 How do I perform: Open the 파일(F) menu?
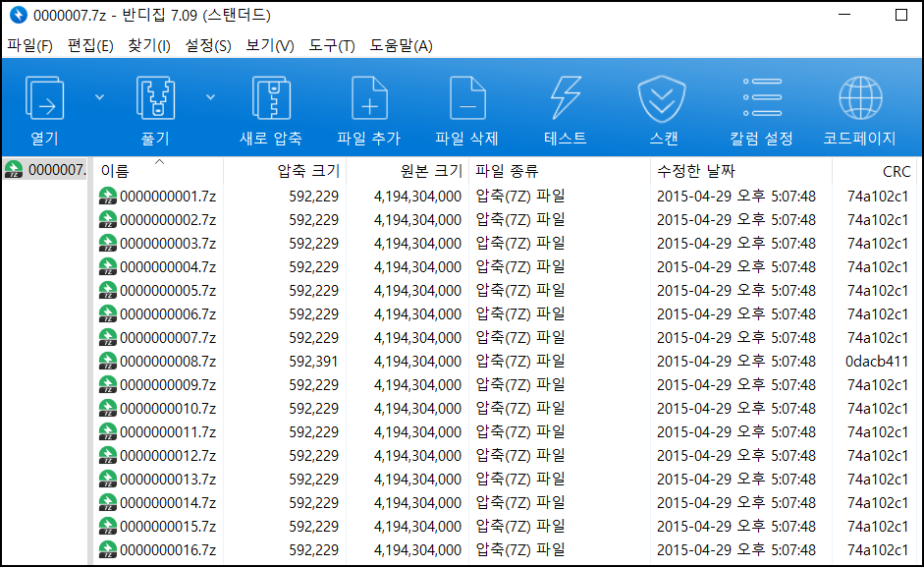[x=29, y=45]
